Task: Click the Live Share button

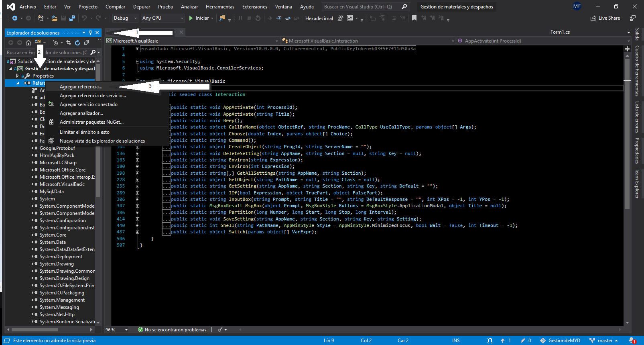Action: coord(605,18)
